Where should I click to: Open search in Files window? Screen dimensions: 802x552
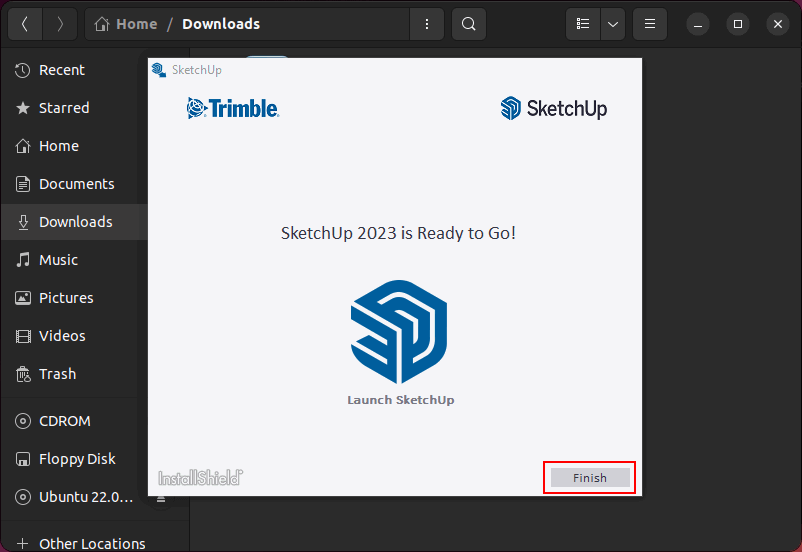click(x=469, y=24)
